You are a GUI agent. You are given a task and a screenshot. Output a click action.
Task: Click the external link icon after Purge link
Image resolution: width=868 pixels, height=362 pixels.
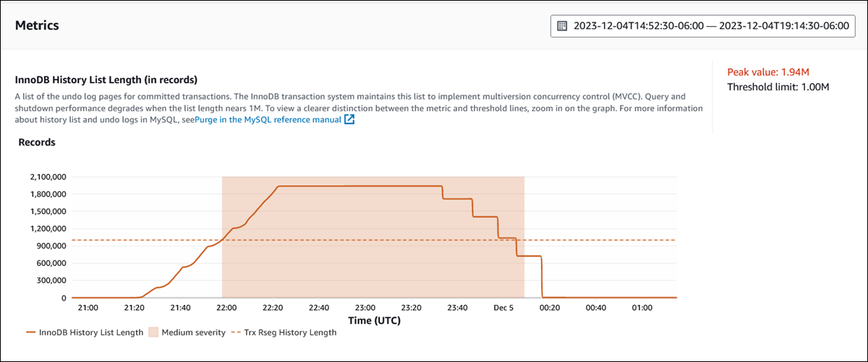pos(349,120)
